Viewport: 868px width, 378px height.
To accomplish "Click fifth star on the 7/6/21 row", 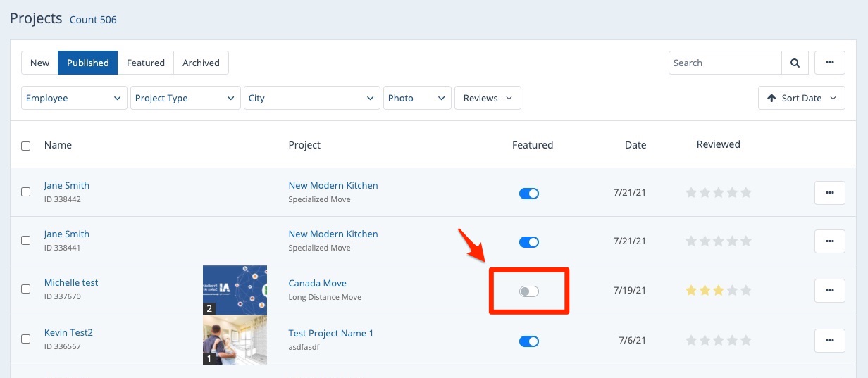I will pos(746,341).
